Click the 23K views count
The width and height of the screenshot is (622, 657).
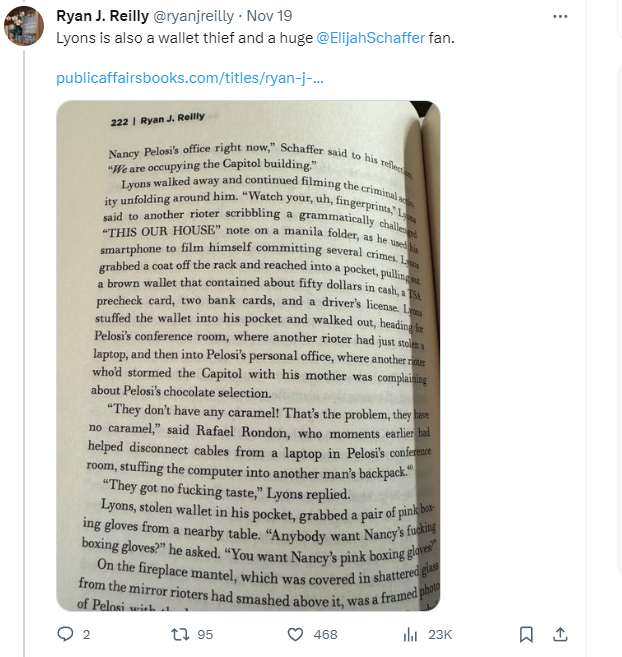tap(440, 634)
